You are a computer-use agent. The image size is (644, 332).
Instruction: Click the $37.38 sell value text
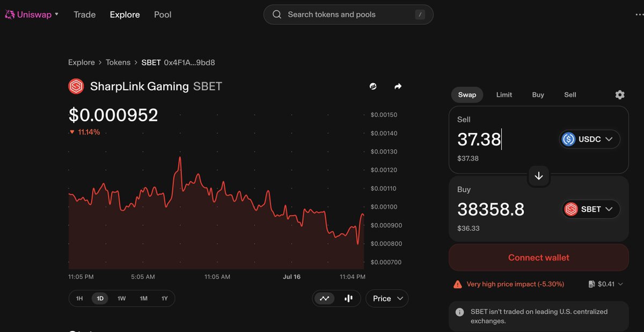coord(468,158)
